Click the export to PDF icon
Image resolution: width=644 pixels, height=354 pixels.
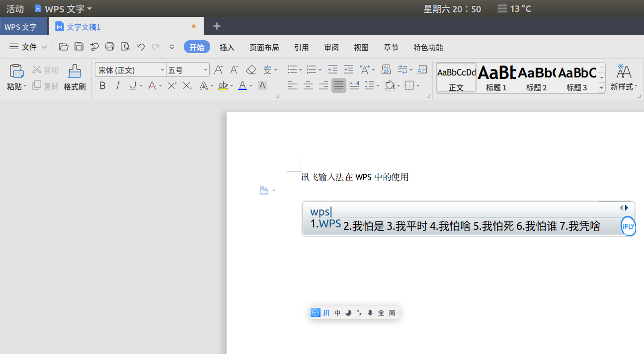pyautogui.click(x=94, y=47)
